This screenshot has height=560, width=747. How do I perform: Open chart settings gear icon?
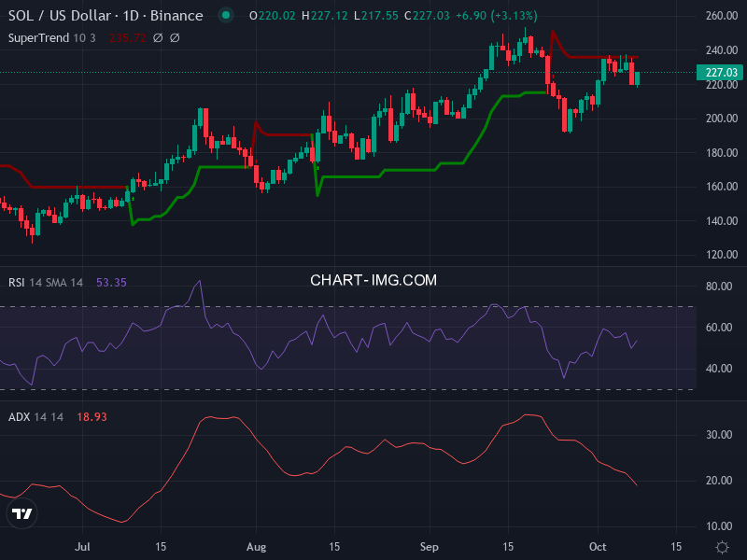point(722,546)
